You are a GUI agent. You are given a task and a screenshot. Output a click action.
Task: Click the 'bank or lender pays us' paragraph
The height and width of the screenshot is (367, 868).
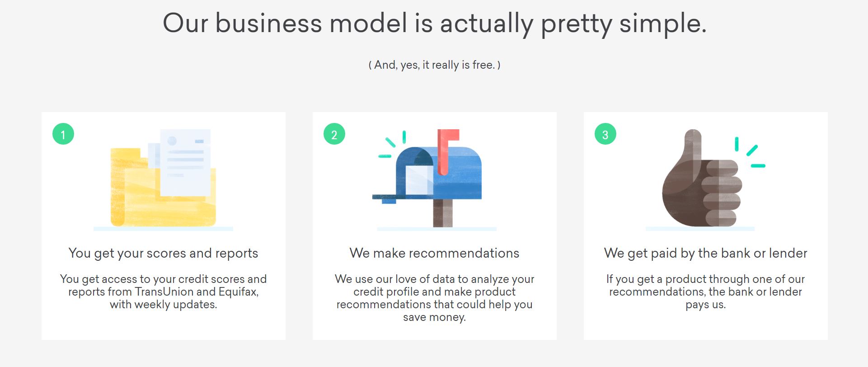[x=705, y=292]
